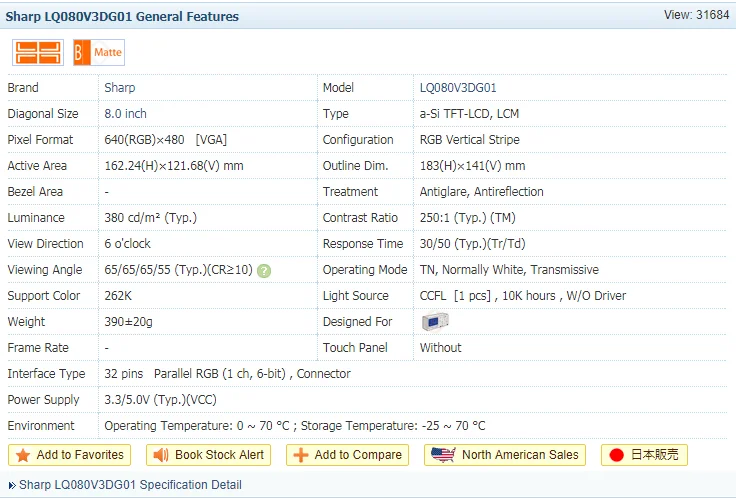Click the Matte surface badge icon

pos(99,52)
